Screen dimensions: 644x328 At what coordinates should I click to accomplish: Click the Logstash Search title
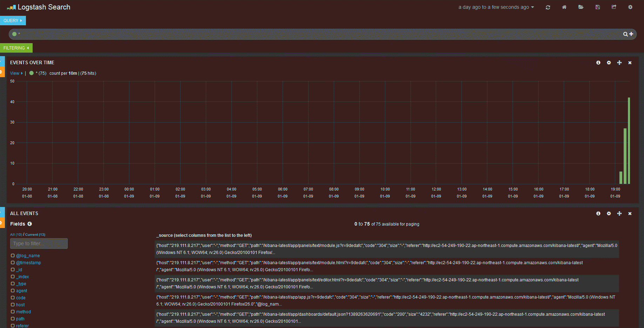tap(44, 7)
